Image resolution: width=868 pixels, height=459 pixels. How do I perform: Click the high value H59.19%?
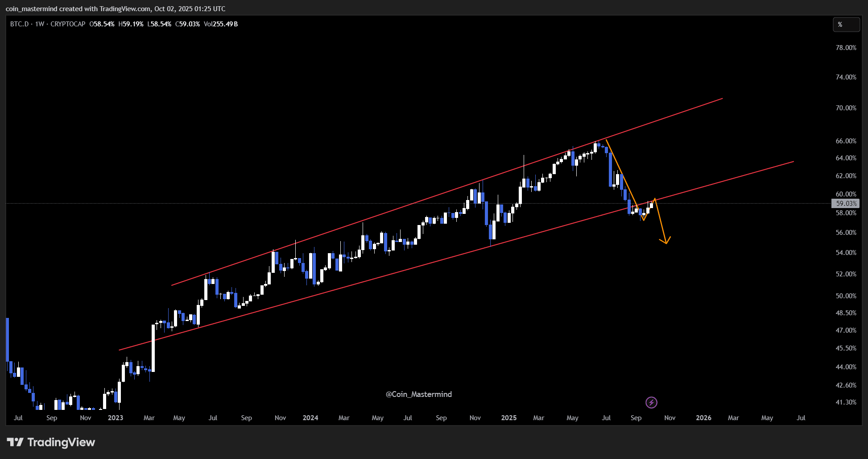[x=131, y=24]
